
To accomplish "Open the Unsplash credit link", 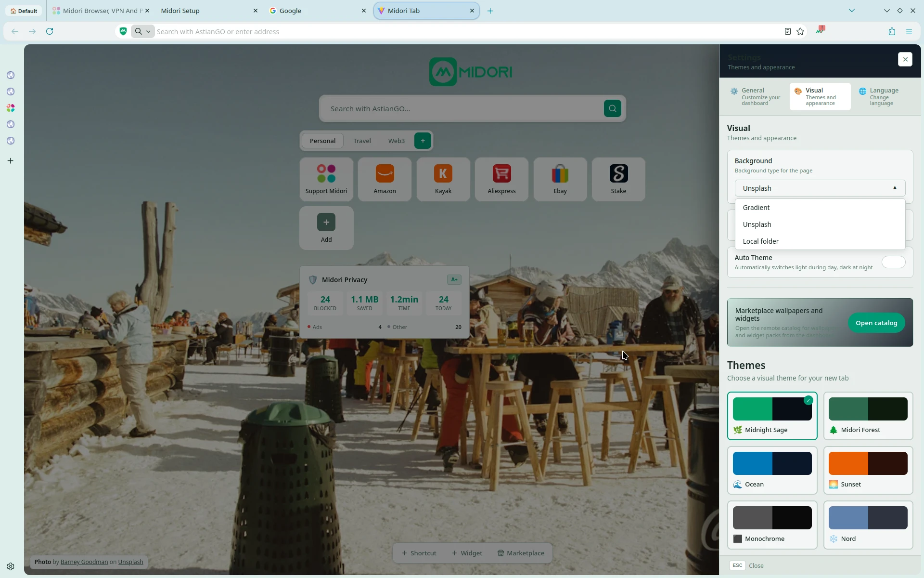I will pos(130,562).
